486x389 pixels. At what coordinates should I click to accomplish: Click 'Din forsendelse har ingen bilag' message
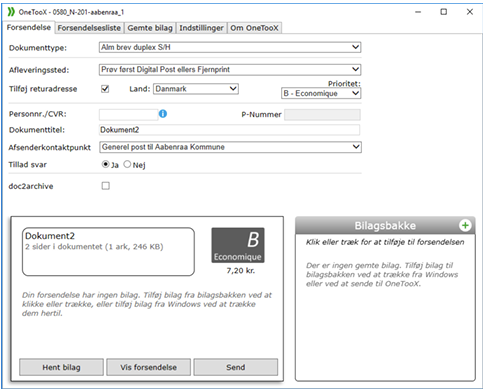[x=147, y=304]
